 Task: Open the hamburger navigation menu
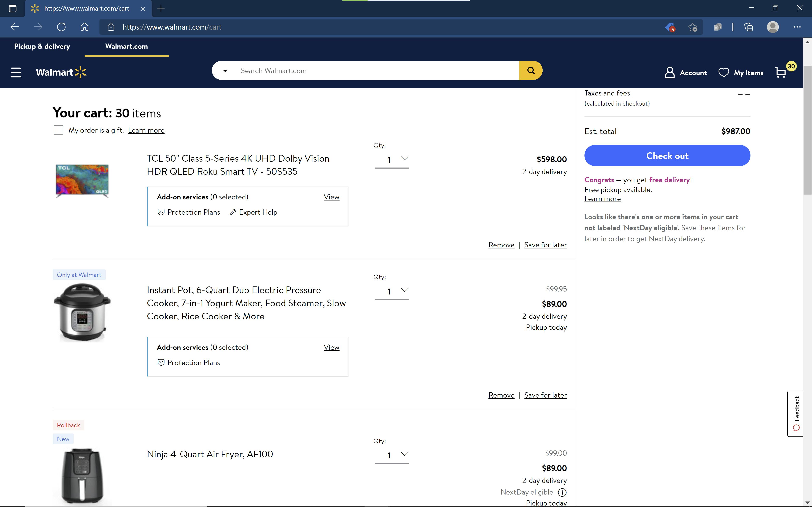15,72
